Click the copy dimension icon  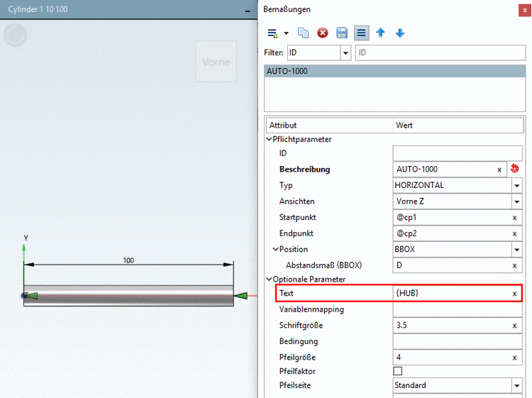pos(303,33)
